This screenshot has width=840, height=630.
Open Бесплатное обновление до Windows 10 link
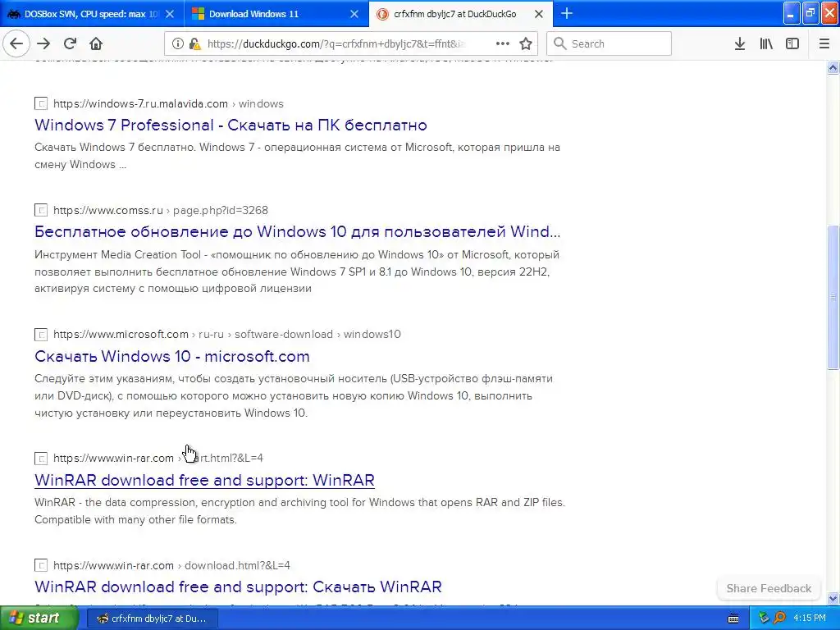point(297,231)
